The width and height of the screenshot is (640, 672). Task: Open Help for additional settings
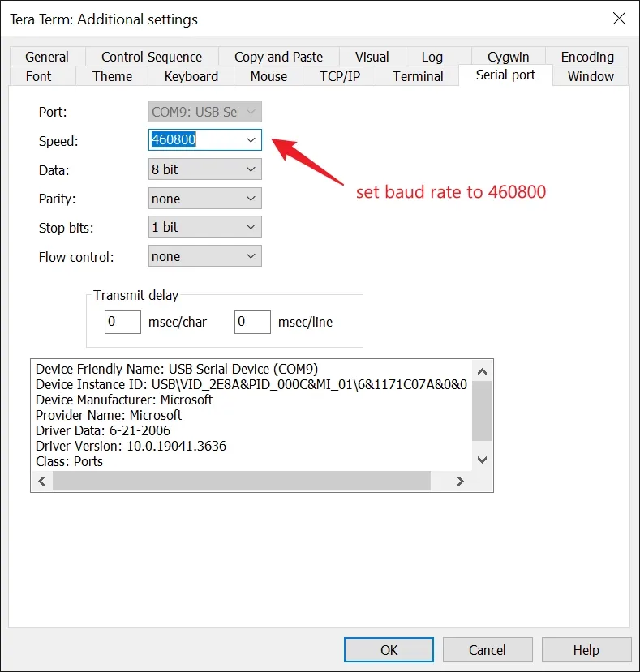pyautogui.click(x=586, y=650)
